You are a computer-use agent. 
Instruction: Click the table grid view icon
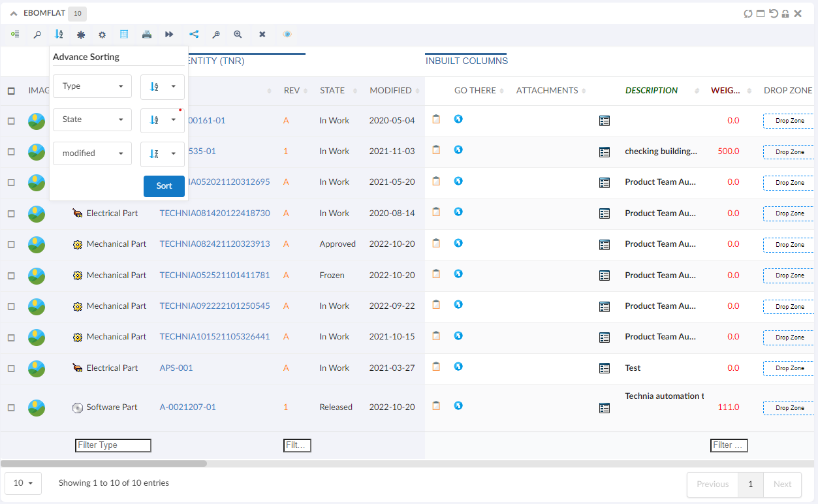click(124, 34)
